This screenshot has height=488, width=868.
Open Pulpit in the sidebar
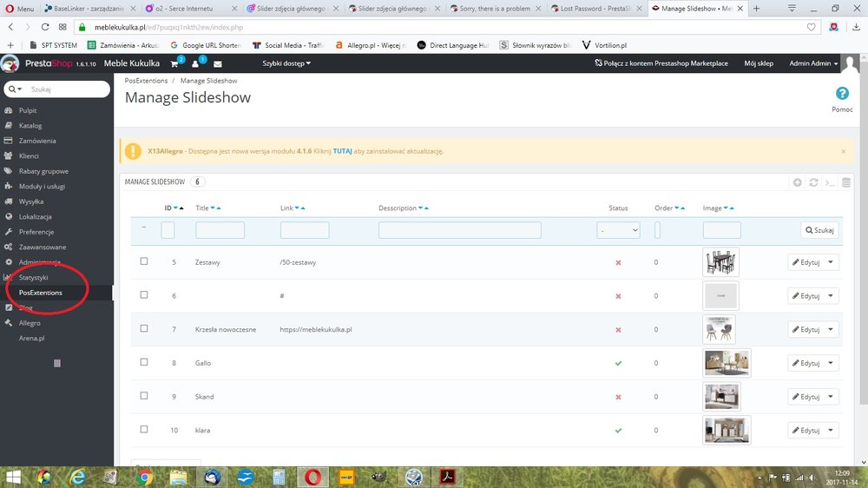pyautogui.click(x=28, y=110)
